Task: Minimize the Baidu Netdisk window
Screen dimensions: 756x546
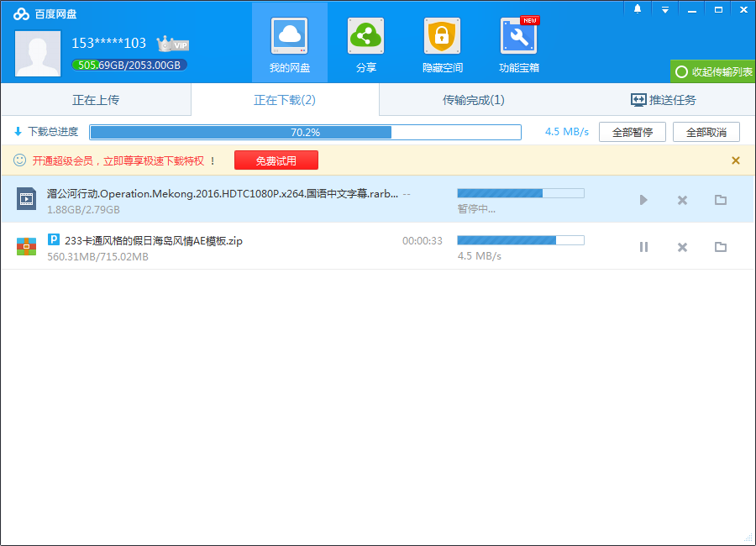Action: [x=692, y=9]
